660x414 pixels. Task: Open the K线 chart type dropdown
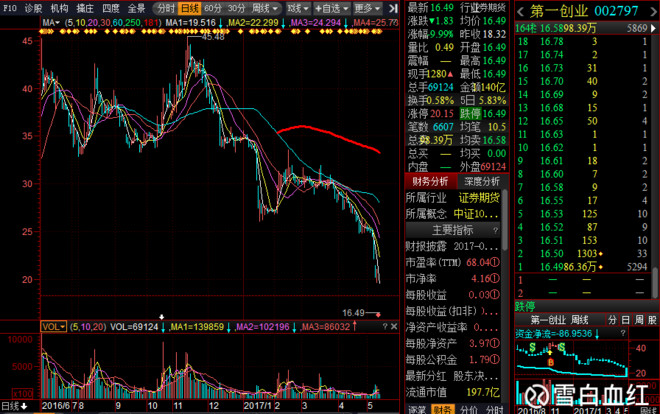(298, 8)
